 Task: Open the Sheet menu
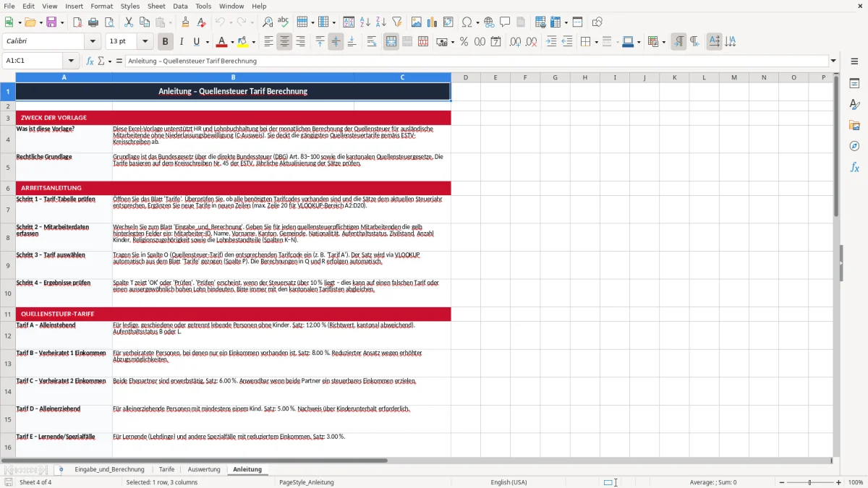pyautogui.click(x=156, y=6)
